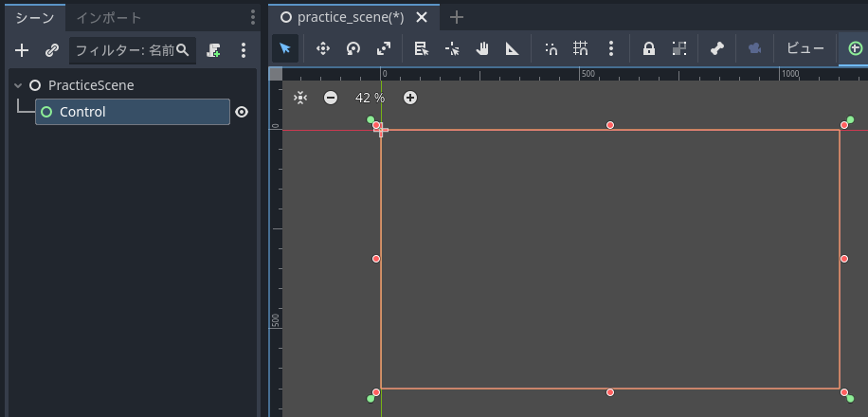
Task: Add a new node with plus button
Action: [22, 50]
